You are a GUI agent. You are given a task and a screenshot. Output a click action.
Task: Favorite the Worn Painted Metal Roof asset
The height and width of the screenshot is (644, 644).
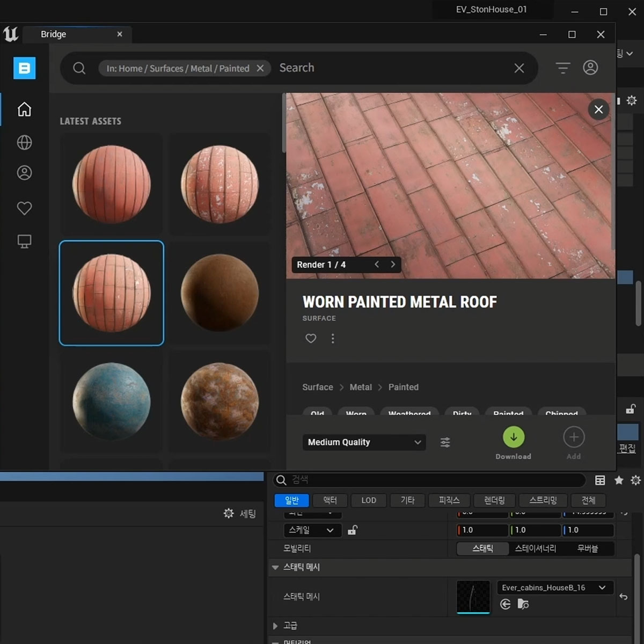(311, 339)
